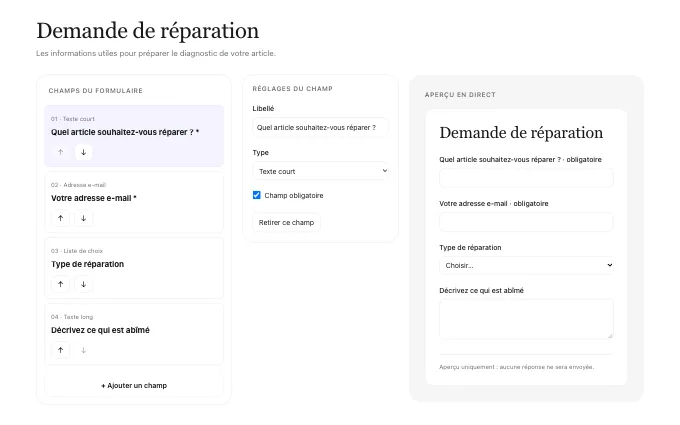
Task: Click the 'Libellé' label
Action: coord(263,108)
